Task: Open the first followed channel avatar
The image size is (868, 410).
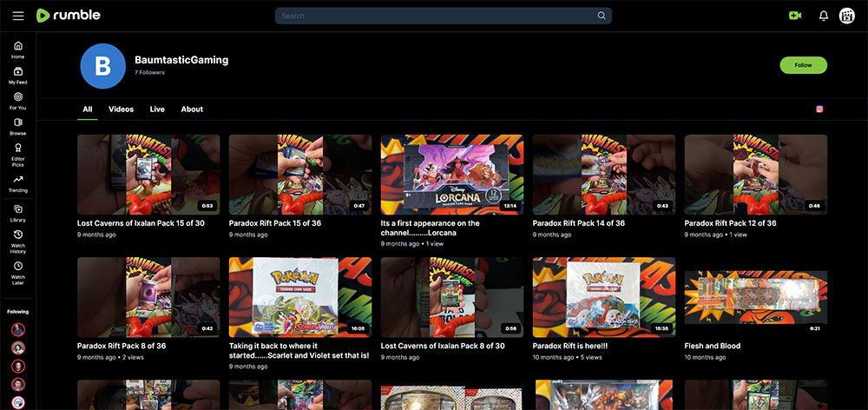Action: [18, 330]
